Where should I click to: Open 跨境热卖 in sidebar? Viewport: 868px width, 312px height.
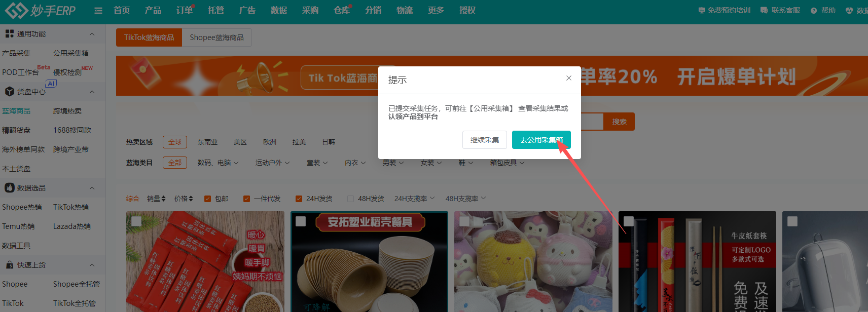coord(67,111)
